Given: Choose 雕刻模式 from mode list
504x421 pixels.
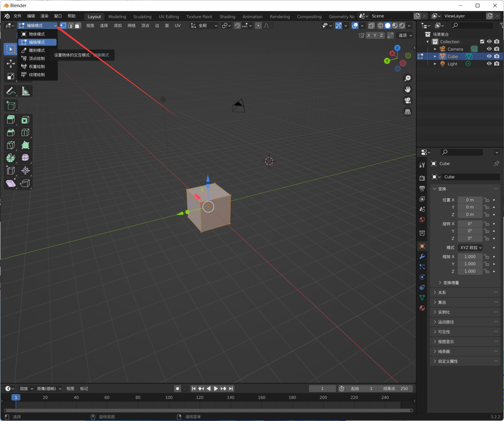Looking at the screenshot, I should [x=37, y=50].
